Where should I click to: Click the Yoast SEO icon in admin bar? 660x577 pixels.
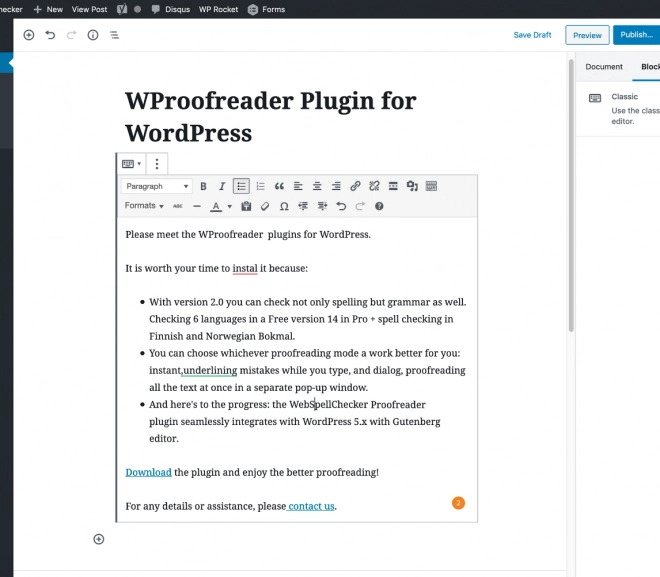pos(122,9)
